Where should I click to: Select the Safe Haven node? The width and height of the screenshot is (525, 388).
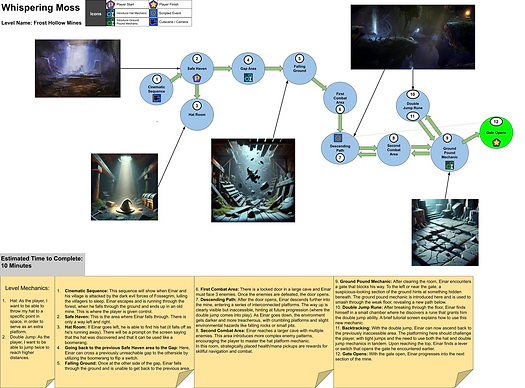[197, 69]
